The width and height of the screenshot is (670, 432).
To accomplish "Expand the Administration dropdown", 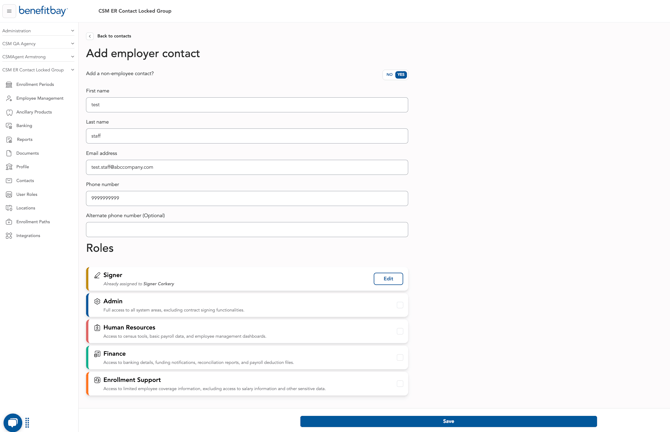I will tap(72, 31).
